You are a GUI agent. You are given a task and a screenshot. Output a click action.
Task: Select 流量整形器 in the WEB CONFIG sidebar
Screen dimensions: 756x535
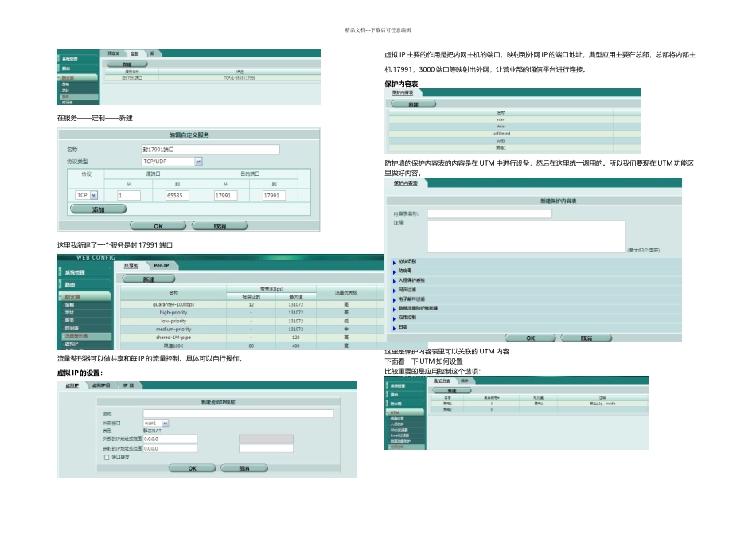(x=76, y=336)
